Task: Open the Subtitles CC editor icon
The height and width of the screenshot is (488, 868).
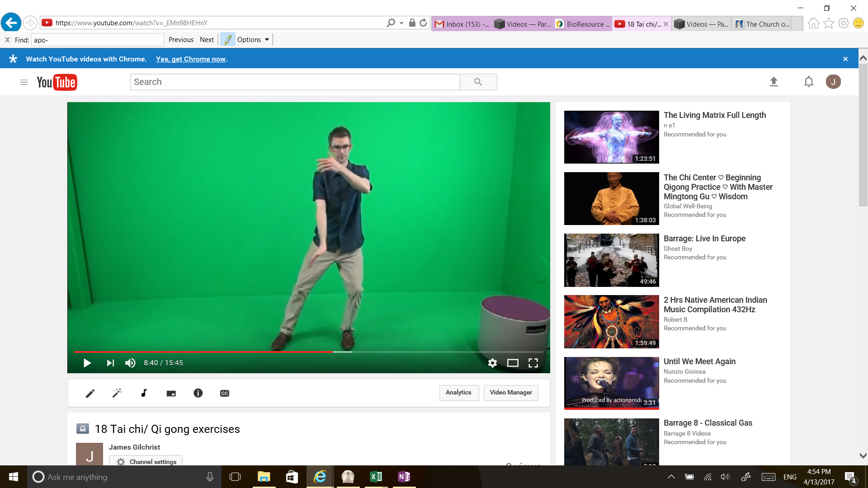Action: [x=225, y=393]
